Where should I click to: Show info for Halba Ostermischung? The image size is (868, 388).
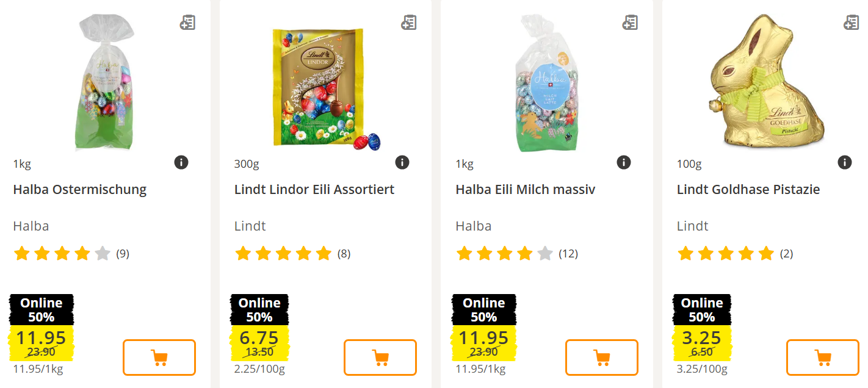pyautogui.click(x=181, y=162)
